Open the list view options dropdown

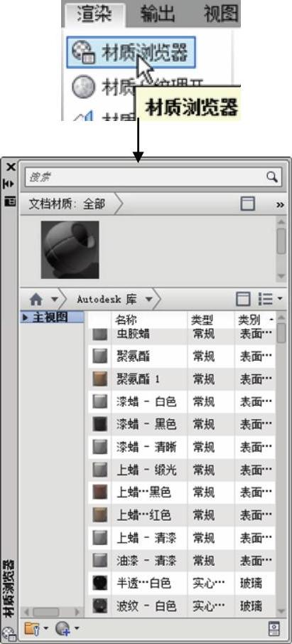(x=270, y=300)
